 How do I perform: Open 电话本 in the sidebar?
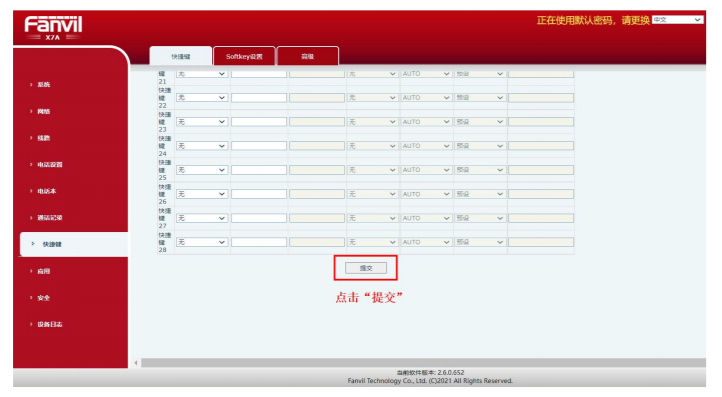point(47,191)
